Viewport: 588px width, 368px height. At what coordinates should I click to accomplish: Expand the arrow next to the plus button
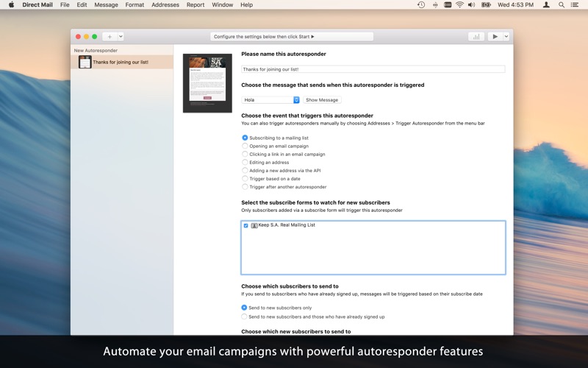tap(121, 36)
